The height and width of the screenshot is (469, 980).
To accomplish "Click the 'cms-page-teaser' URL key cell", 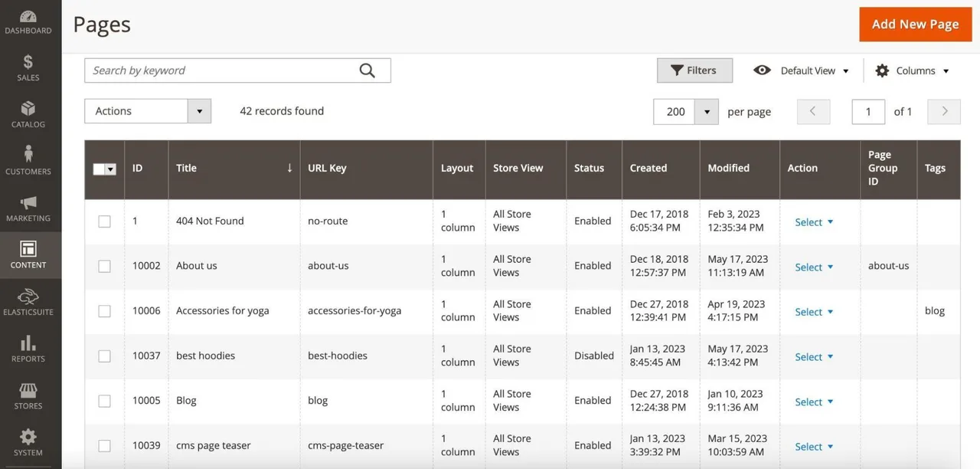I will coord(345,446).
